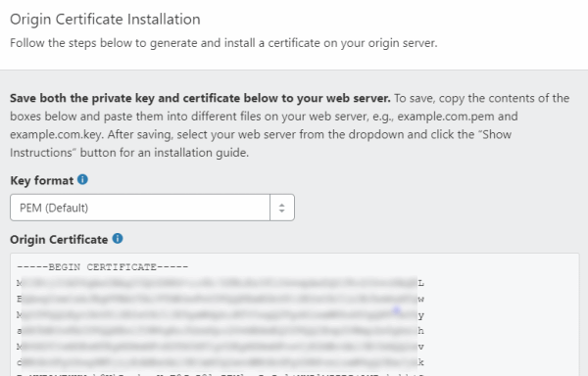
Task: Click the down arrow in key format selector
Action: tap(282, 211)
